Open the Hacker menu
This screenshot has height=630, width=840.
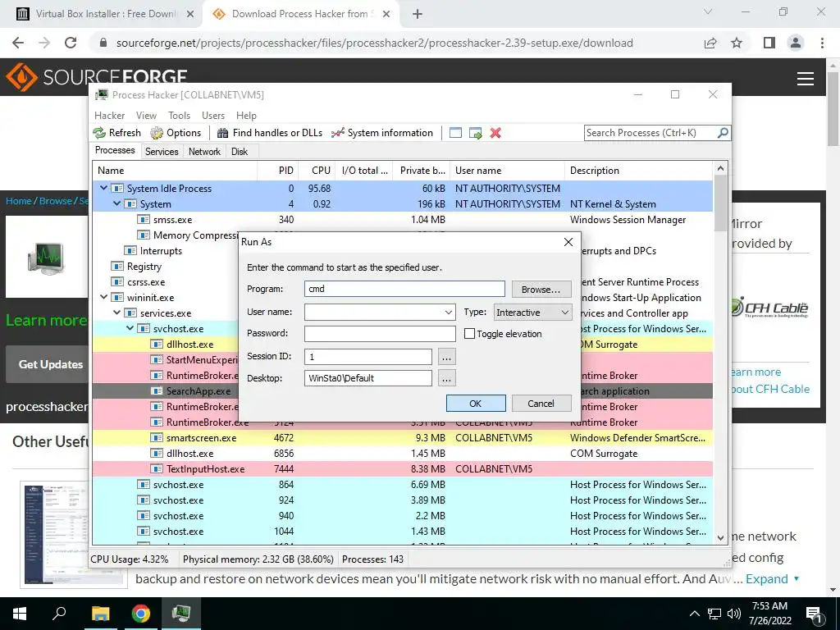pyautogui.click(x=109, y=115)
